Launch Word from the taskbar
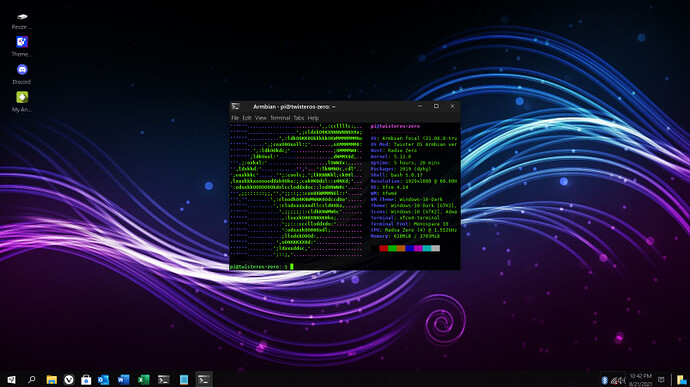 (124, 380)
